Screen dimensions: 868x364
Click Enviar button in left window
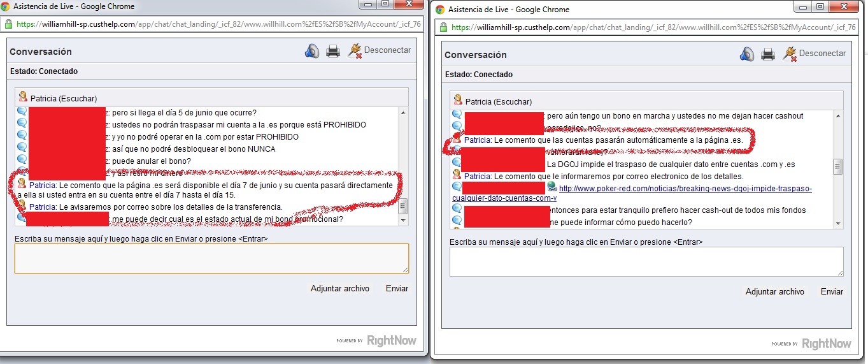tap(397, 288)
